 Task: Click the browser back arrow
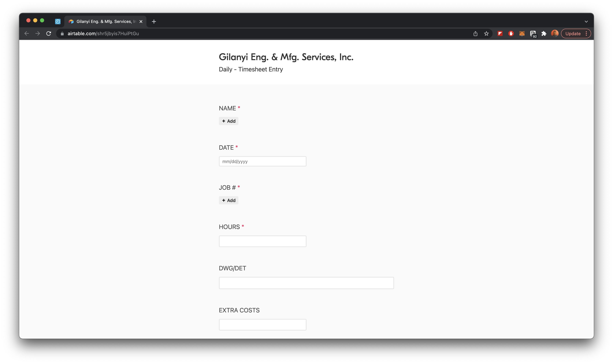[x=27, y=34]
